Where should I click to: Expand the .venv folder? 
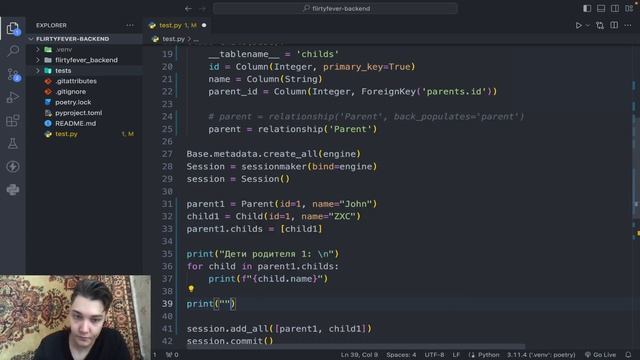tap(84, 49)
